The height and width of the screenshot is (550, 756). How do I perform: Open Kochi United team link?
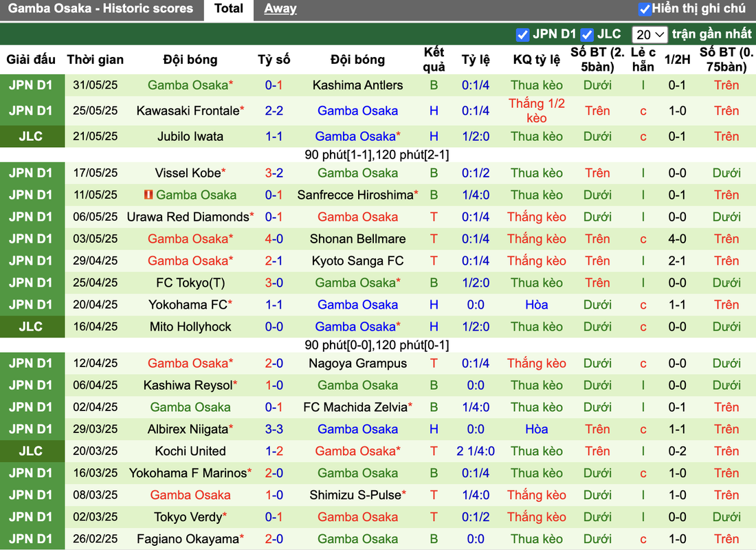[x=190, y=451]
